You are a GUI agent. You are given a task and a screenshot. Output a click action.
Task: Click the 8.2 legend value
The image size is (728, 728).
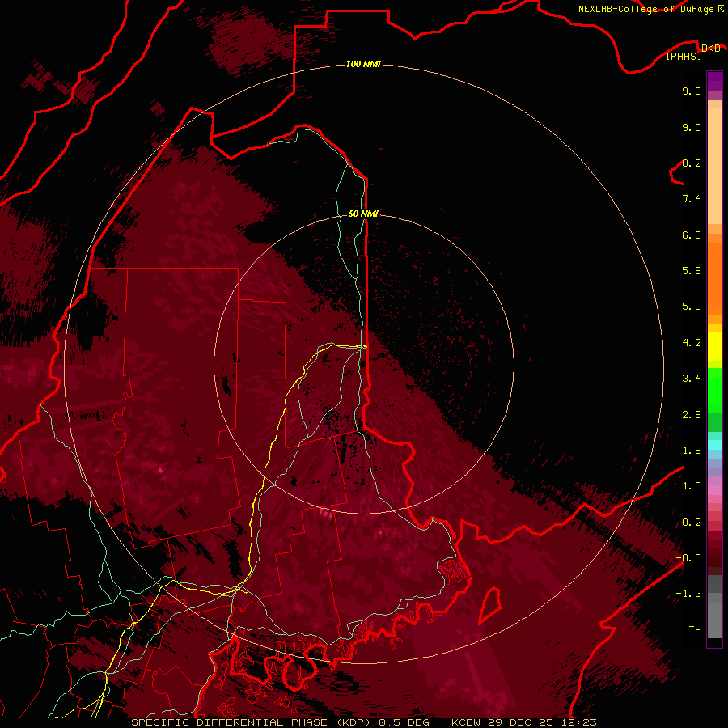coord(692,163)
